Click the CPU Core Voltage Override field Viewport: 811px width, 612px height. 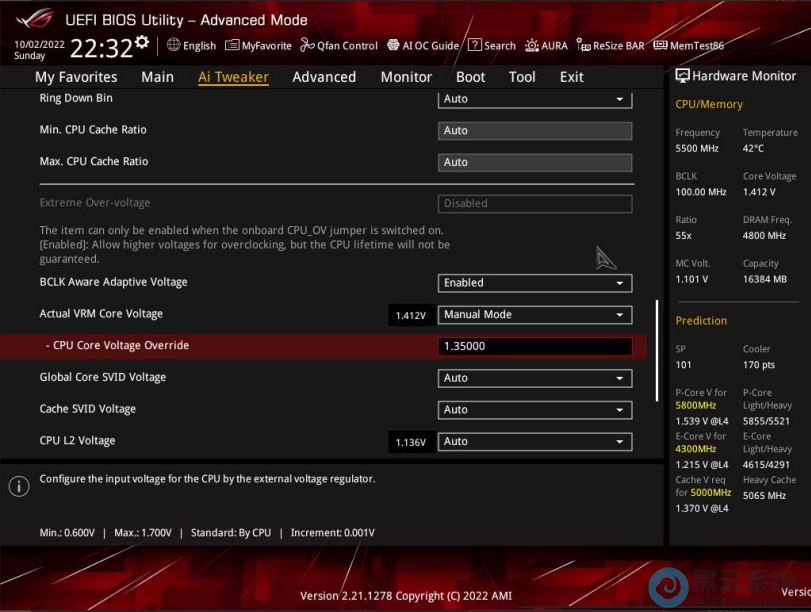535,347
